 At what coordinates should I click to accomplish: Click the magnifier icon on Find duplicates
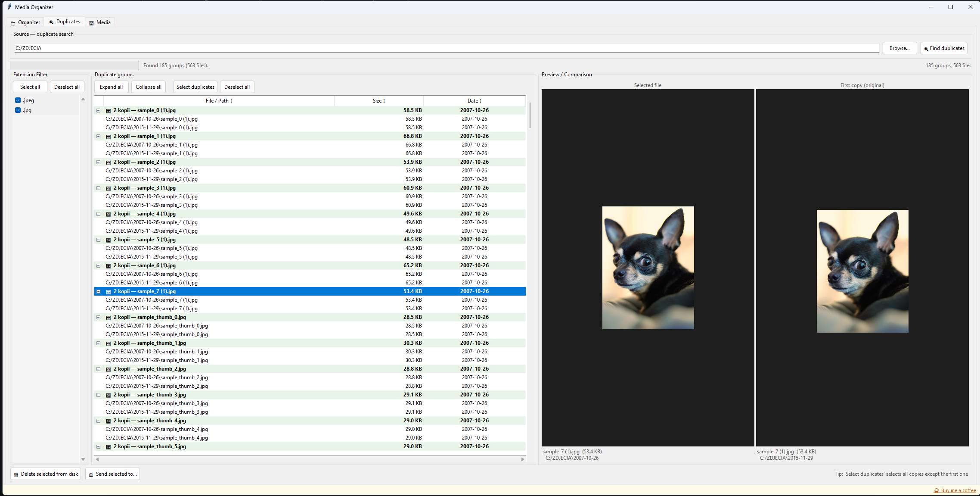click(926, 49)
